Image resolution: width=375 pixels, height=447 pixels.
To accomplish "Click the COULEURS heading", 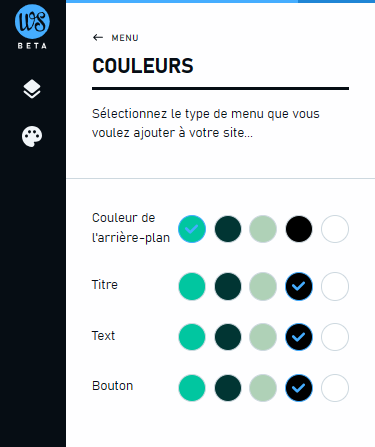I will pos(143,66).
